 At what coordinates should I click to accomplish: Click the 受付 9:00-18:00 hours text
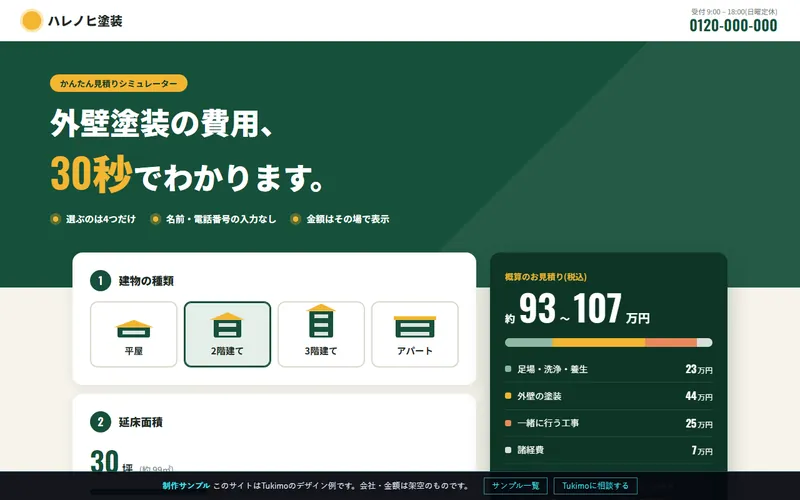[x=734, y=11]
